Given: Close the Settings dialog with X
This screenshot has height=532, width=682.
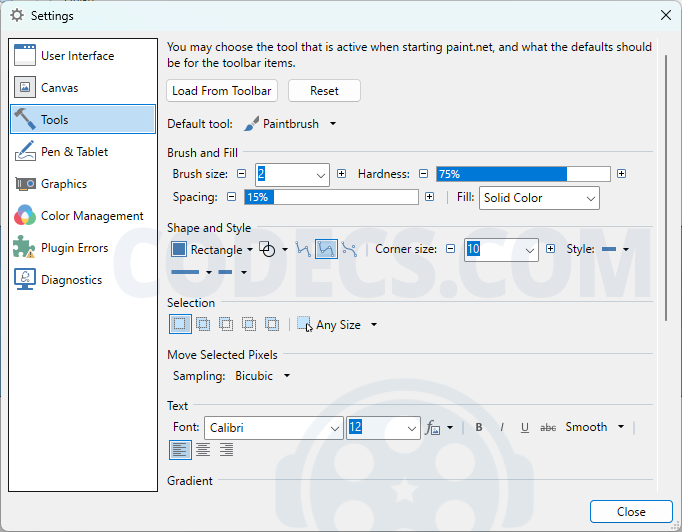Looking at the screenshot, I should click(x=665, y=15).
